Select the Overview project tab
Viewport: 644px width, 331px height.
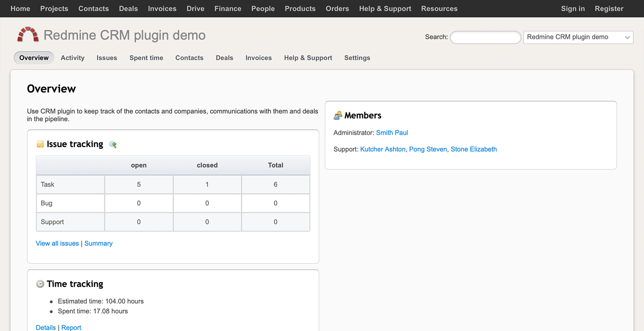pos(34,58)
